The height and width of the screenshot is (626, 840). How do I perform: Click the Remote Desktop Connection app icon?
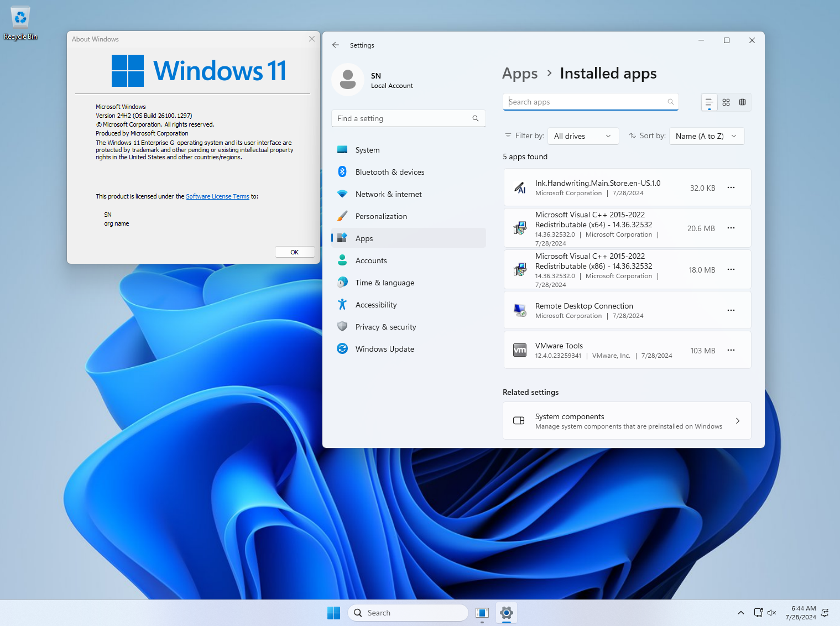(520, 310)
